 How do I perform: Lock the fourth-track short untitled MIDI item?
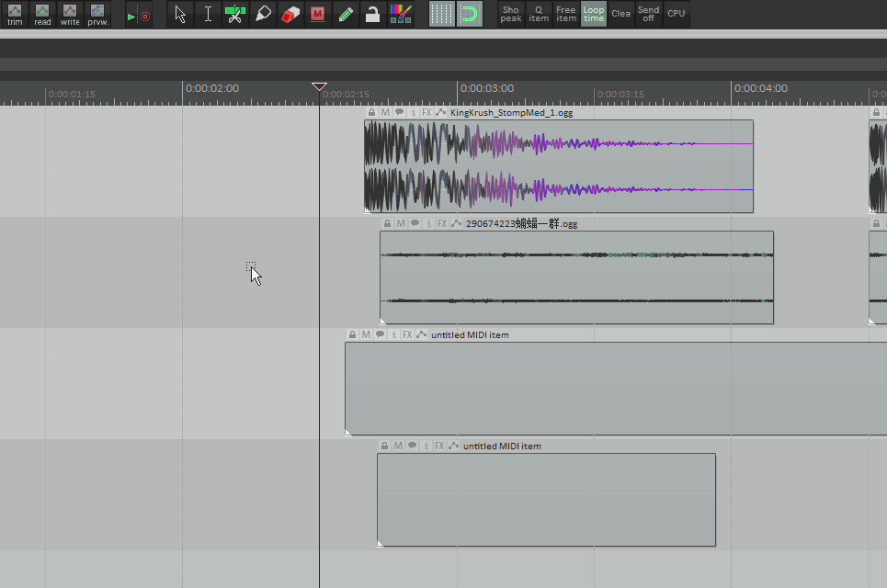[384, 447]
